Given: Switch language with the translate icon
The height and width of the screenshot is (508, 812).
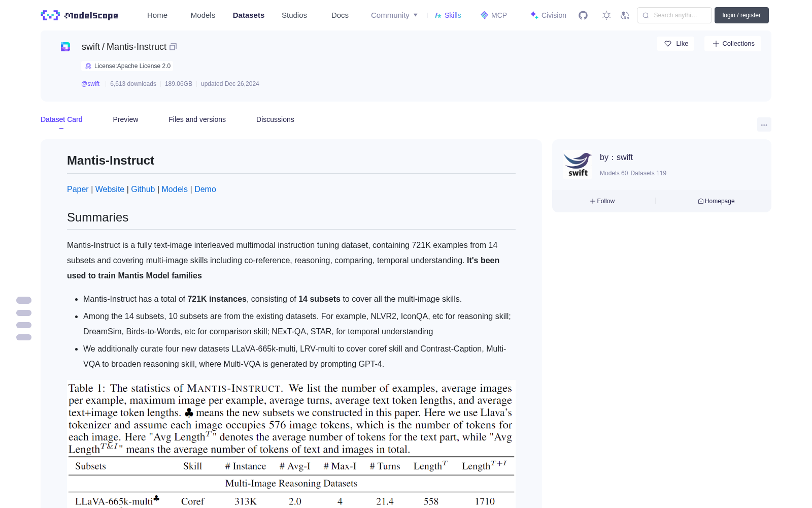Looking at the screenshot, I should [x=625, y=15].
